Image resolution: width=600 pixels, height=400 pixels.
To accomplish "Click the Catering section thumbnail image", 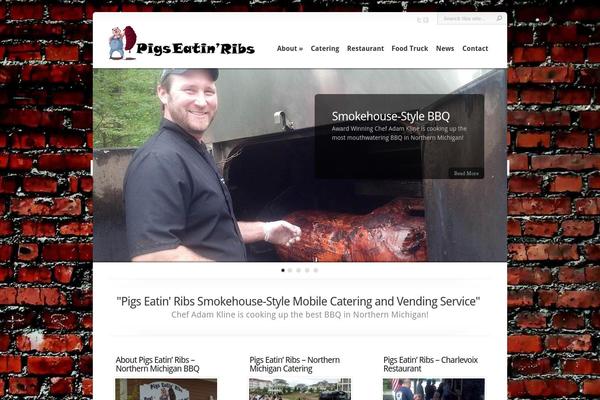I will (x=300, y=389).
